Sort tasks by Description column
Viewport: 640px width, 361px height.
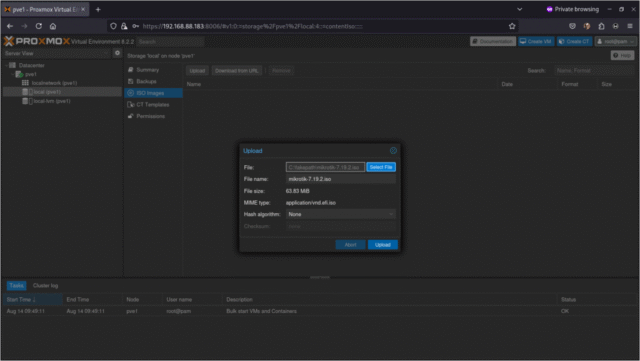coord(389,300)
